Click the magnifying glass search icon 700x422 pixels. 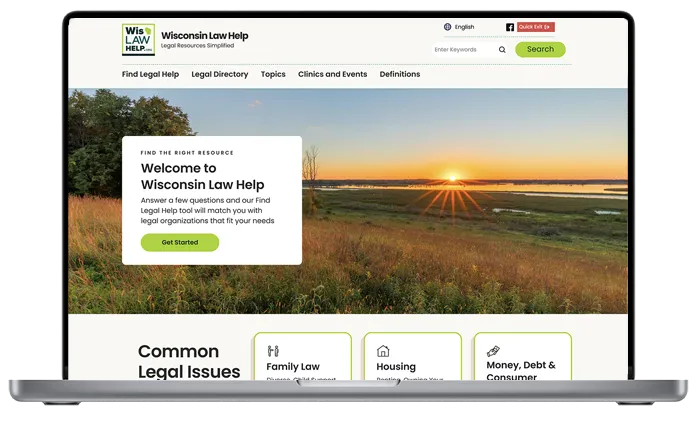click(x=502, y=49)
